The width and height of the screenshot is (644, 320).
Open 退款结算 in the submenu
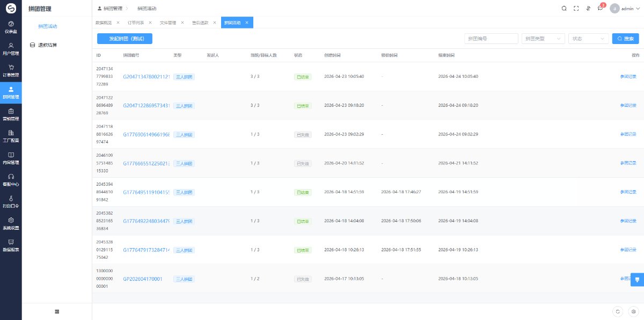[x=47, y=45]
